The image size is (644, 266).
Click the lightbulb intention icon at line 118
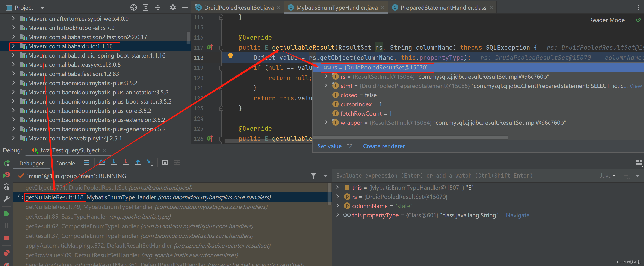230,56
